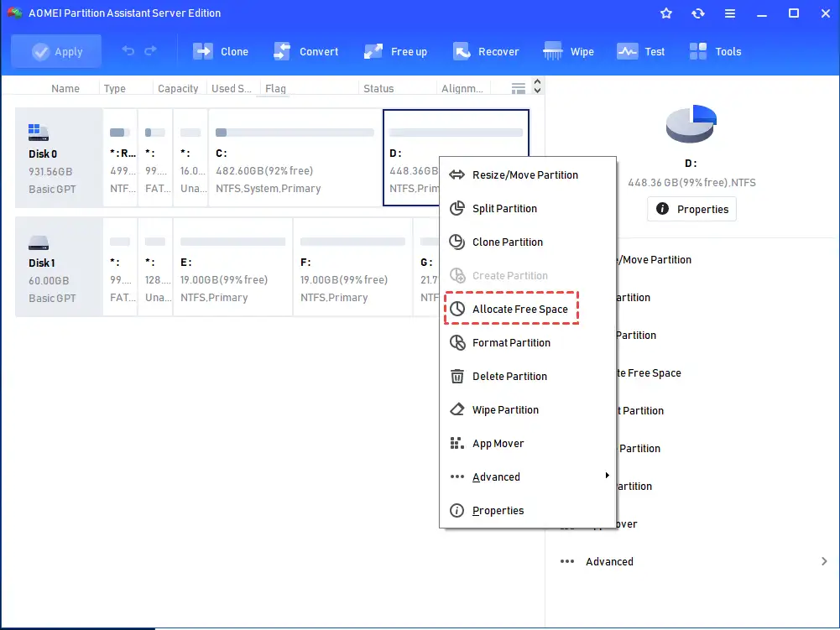
Task: Click the Advanced dots icon in right panel
Action: pos(567,561)
